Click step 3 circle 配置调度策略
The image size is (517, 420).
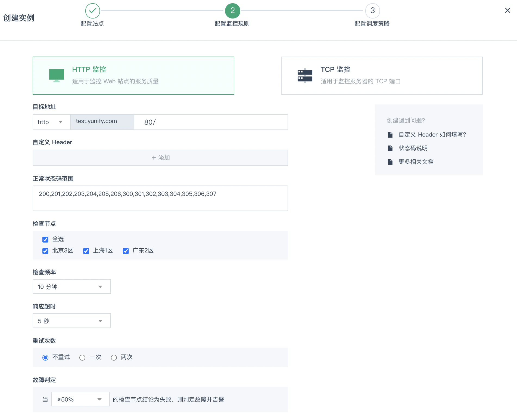372,11
